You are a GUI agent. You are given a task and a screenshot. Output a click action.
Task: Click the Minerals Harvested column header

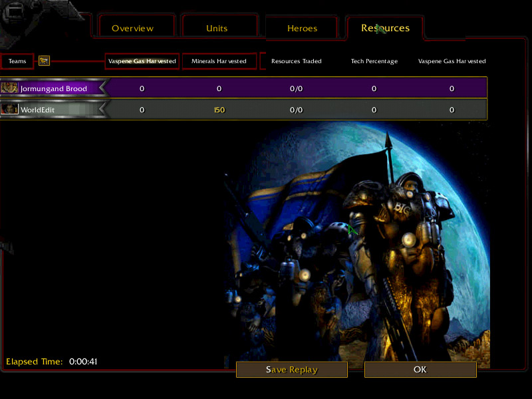(x=219, y=61)
